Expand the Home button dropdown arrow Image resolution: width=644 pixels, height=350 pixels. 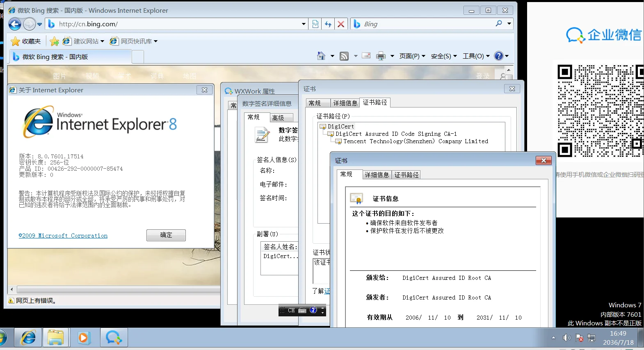pos(332,56)
